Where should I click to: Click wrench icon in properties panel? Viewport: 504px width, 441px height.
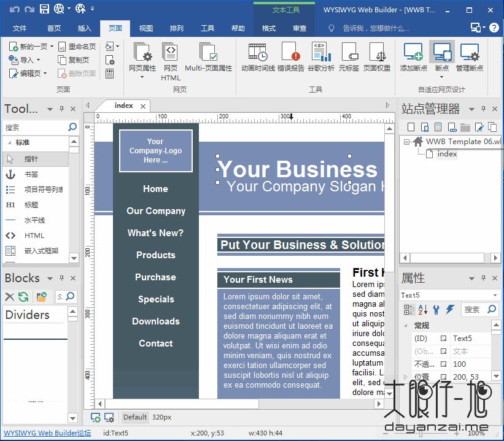436,309
